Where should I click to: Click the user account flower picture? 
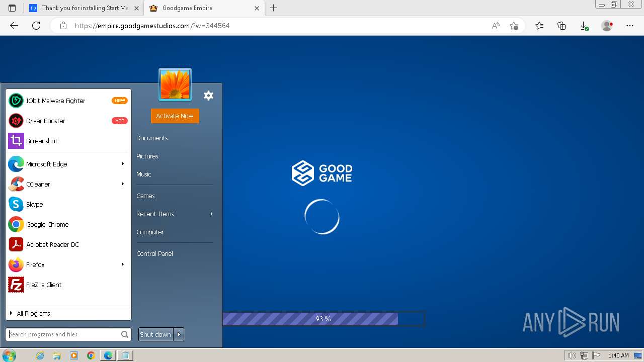pos(175,85)
